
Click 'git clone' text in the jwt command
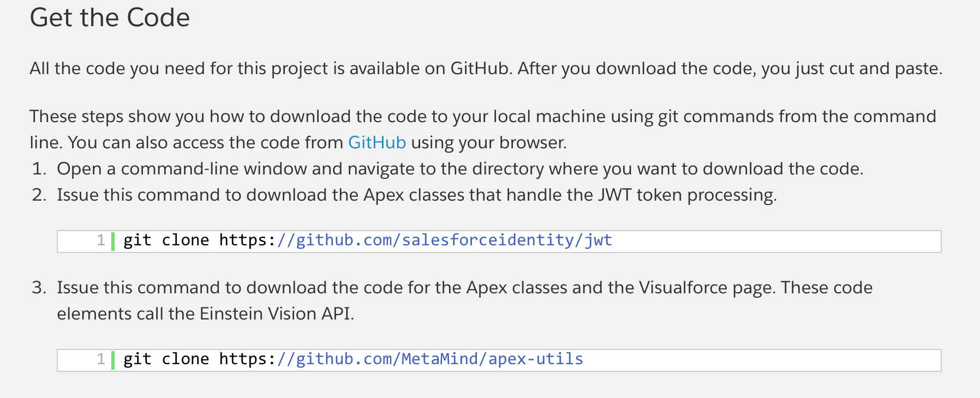point(166,240)
